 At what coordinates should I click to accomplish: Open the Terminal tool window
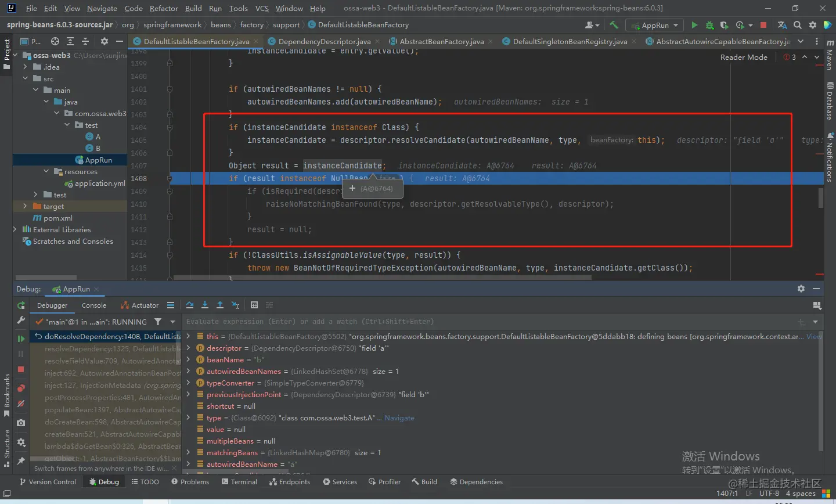239,482
